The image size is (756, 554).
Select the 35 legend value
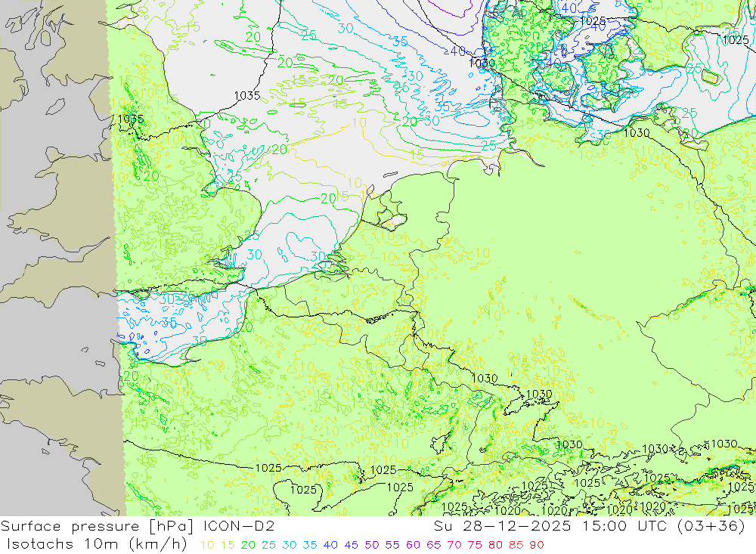[310, 545]
